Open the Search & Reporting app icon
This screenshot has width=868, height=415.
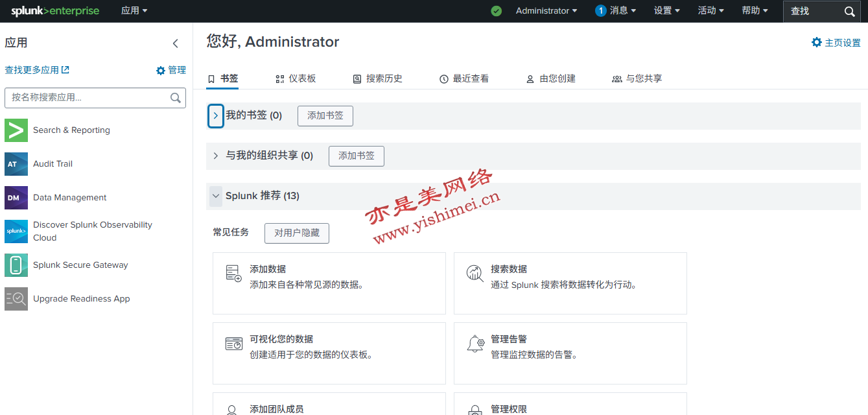[16, 130]
